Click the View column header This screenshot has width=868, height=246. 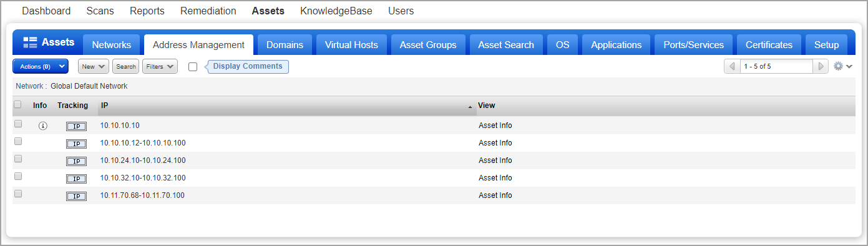tap(487, 106)
